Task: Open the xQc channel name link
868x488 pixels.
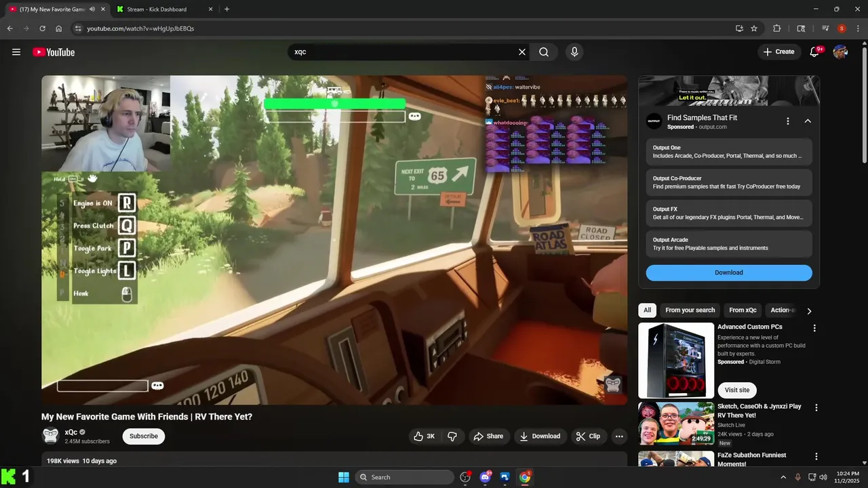Action: [x=71, y=432]
